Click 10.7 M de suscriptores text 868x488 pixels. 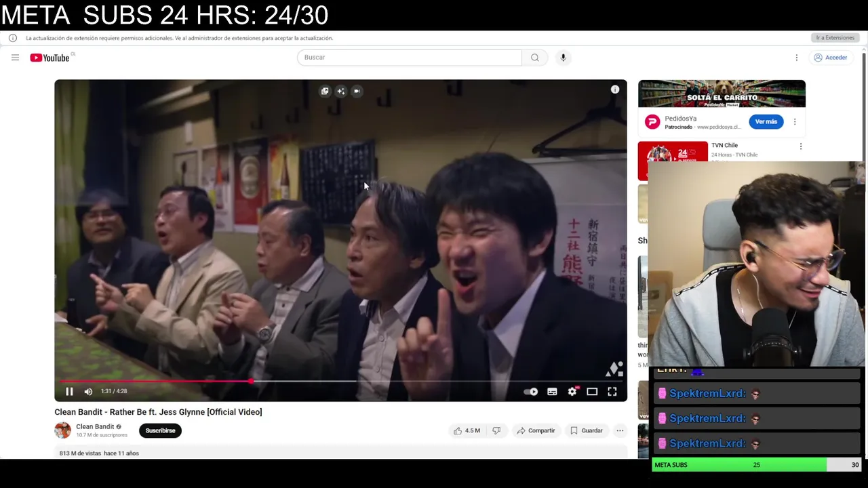pos(102,435)
